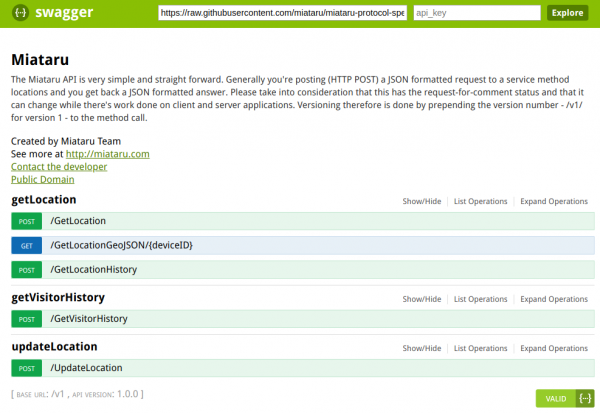
Task: Click Show/Hide for getLocation
Action: click(x=422, y=201)
